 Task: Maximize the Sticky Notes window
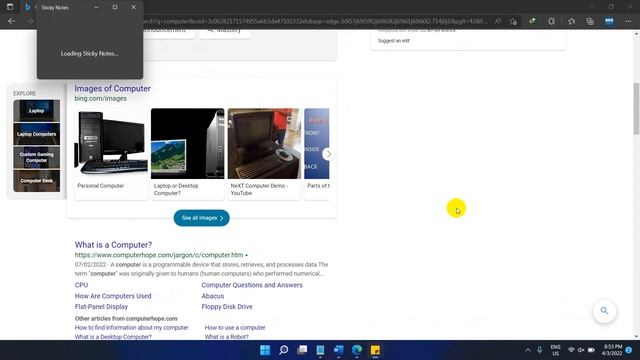[115, 7]
